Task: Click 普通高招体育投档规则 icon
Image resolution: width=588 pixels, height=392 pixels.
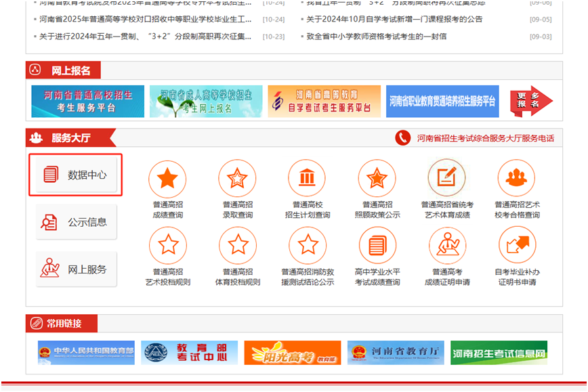Action: click(x=237, y=244)
